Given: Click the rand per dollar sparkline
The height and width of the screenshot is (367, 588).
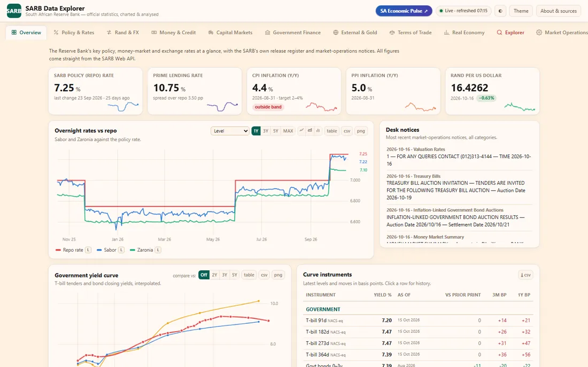Looking at the screenshot, I should click(x=520, y=107).
